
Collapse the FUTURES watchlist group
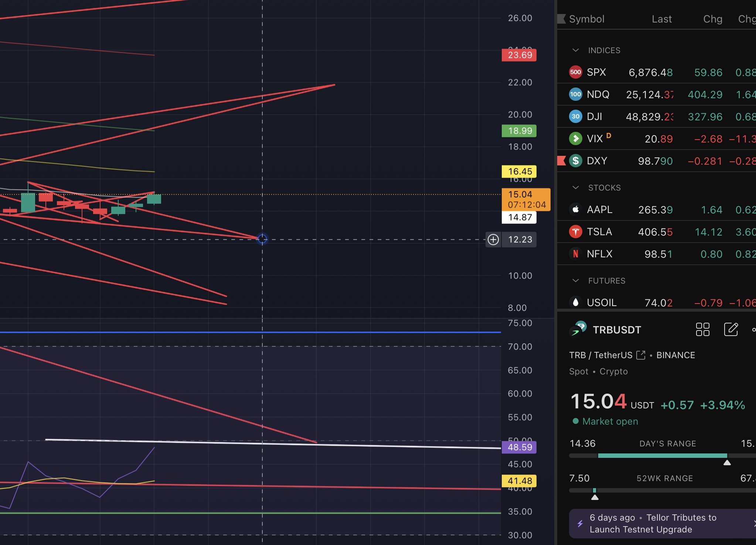(575, 281)
